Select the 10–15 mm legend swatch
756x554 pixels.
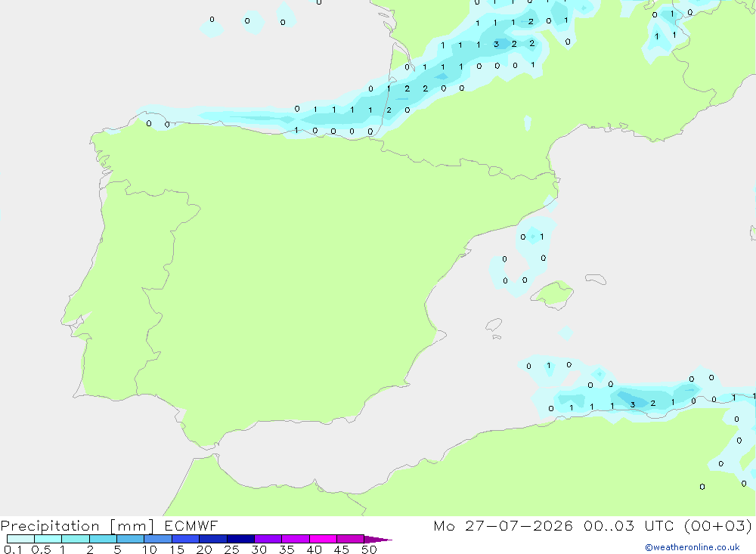(x=158, y=539)
